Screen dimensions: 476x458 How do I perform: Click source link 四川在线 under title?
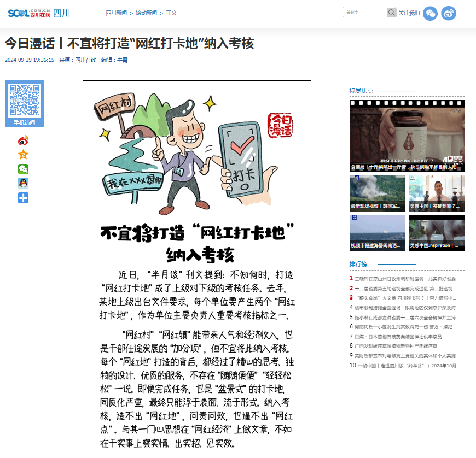85,60
